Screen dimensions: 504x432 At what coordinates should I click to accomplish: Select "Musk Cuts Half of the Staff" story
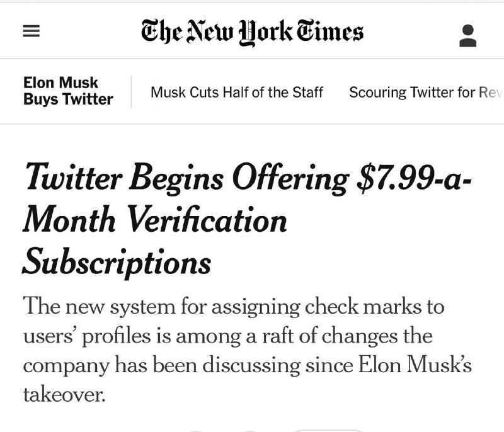tap(237, 92)
